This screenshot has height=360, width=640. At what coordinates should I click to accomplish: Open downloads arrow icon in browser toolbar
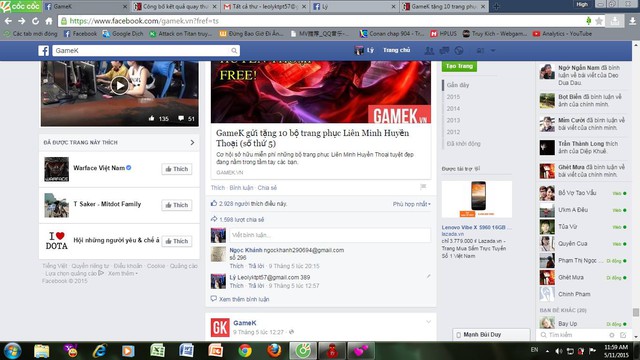coord(632,21)
